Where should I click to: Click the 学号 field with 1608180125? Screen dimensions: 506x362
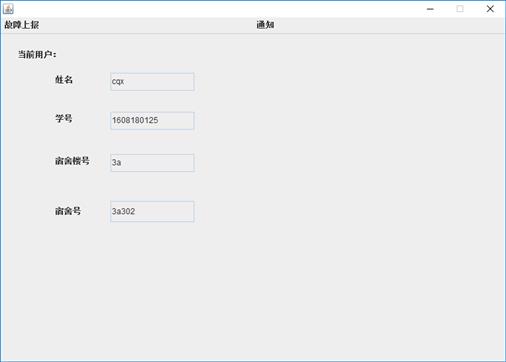coord(152,121)
